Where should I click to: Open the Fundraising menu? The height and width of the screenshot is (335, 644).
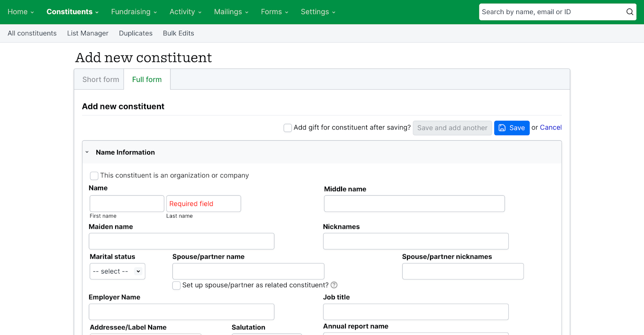(x=134, y=12)
